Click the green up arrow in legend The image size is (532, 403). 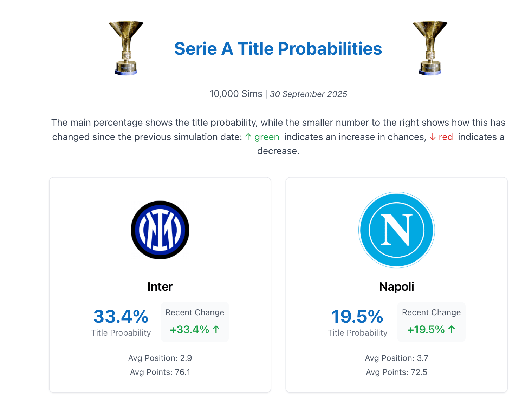[248, 137]
